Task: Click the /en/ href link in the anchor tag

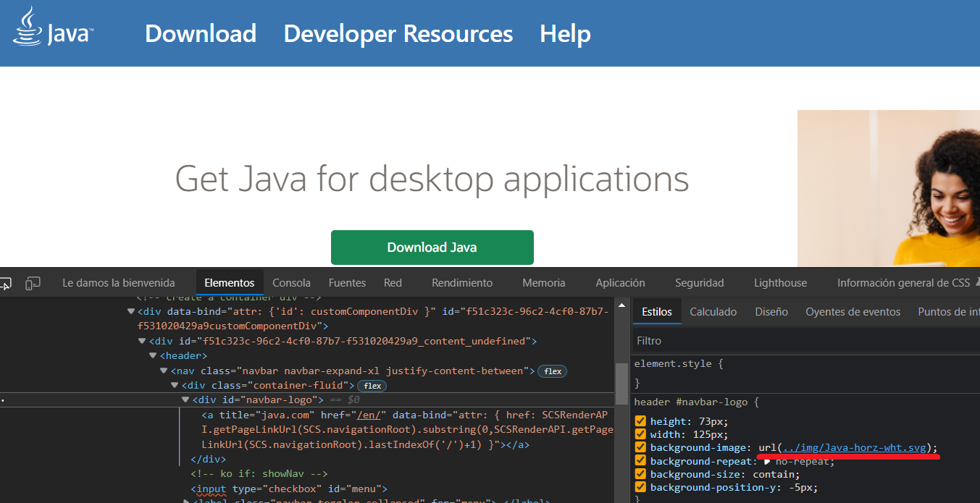Action: tap(370, 415)
